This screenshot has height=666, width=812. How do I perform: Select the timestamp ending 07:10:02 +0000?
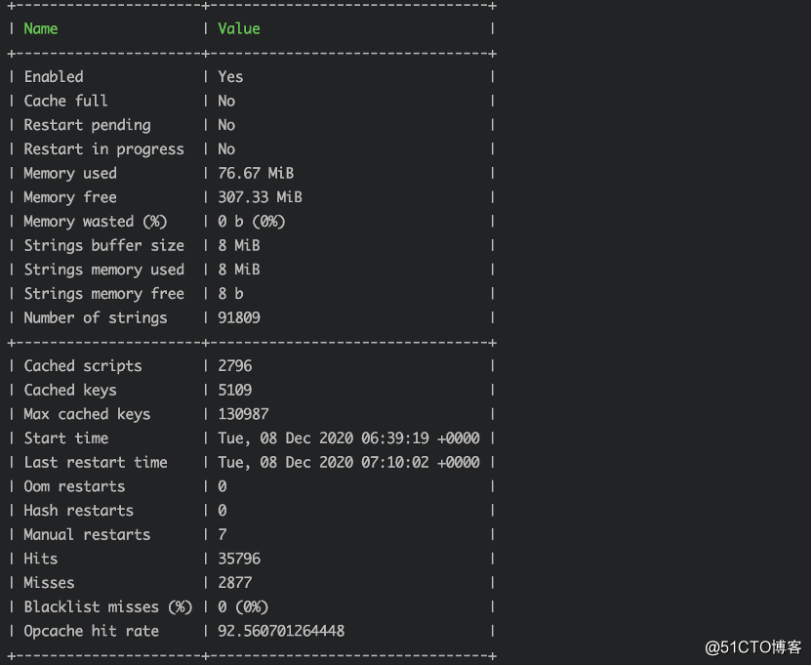[x=348, y=462]
